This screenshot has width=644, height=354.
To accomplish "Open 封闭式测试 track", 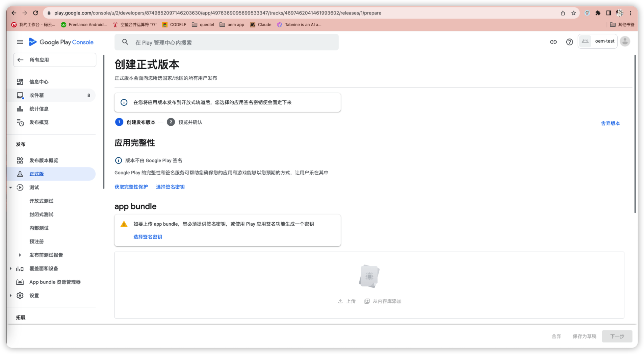I will tap(41, 214).
